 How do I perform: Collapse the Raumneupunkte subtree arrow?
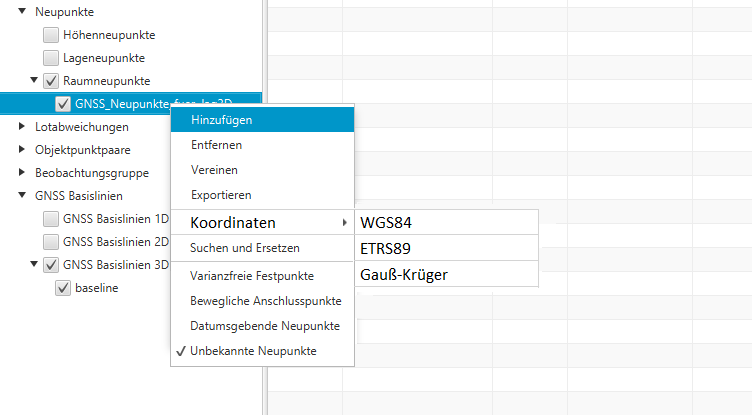tap(35, 81)
